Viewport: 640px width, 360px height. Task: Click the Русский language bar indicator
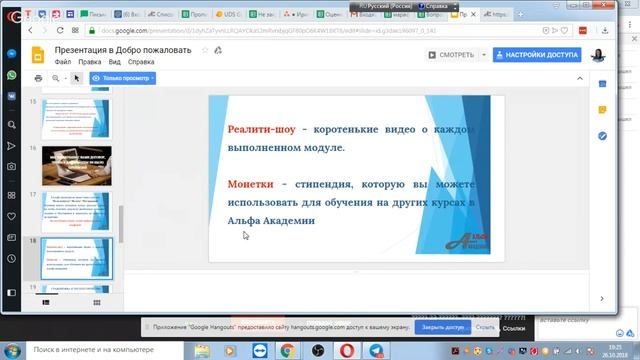385,6
